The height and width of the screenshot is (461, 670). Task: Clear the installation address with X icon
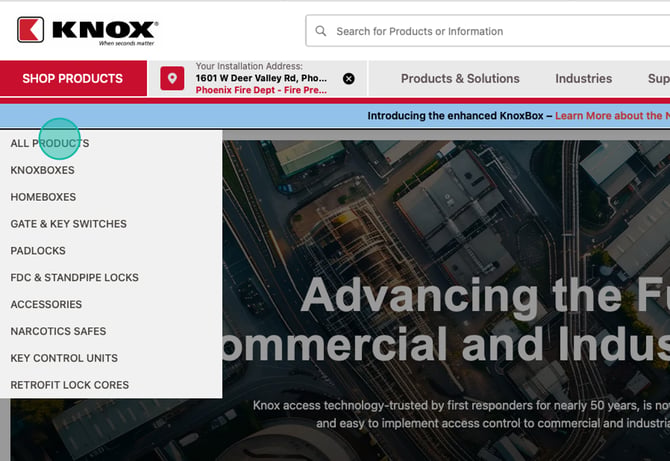coord(349,79)
